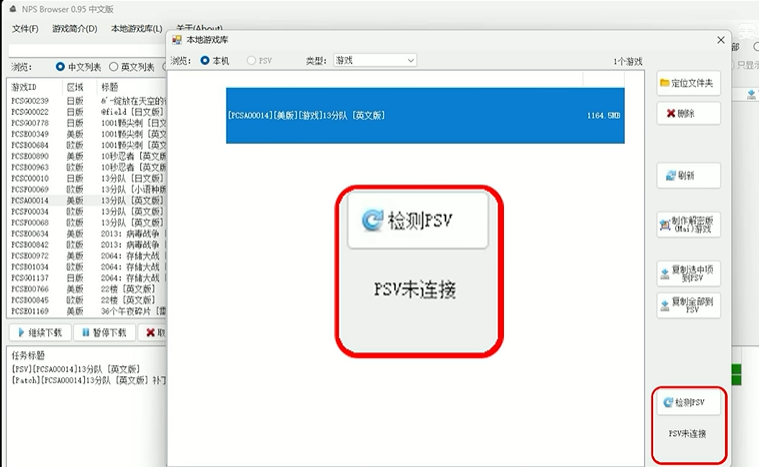
Task: Open the 本地游戏库(L) menu
Action: tap(137, 29)
